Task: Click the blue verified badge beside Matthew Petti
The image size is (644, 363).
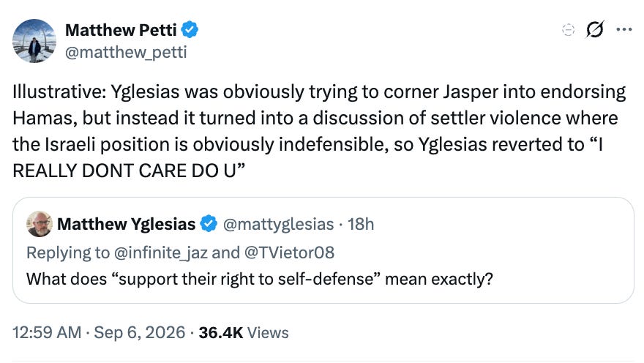Action: (190, 30)
